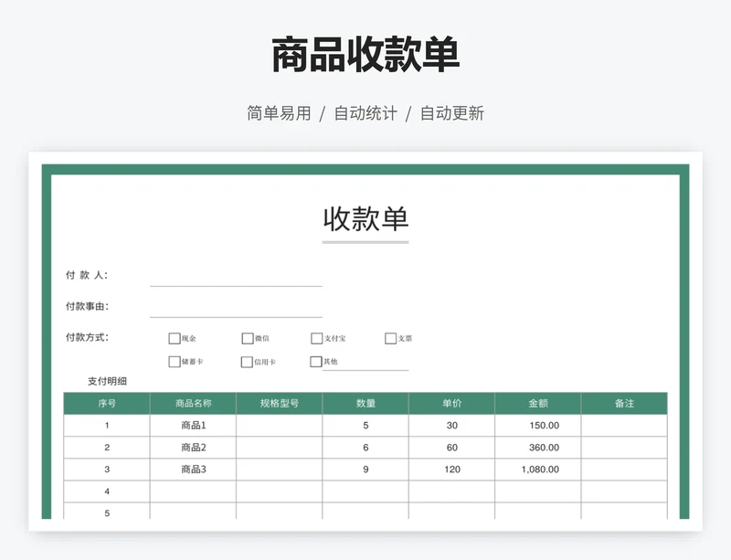
Task: Click the 收款单 form title
Action: point(365,219)
